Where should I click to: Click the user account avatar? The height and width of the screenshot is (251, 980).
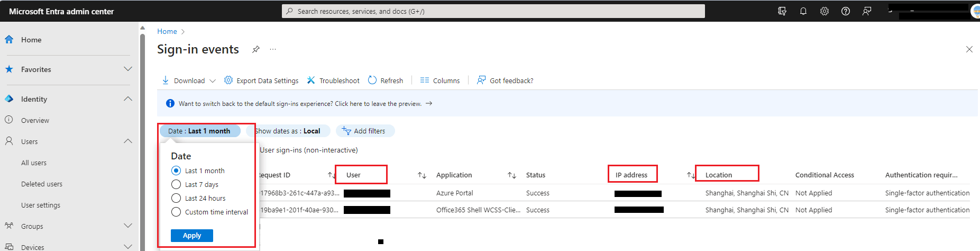click(976, 12)
